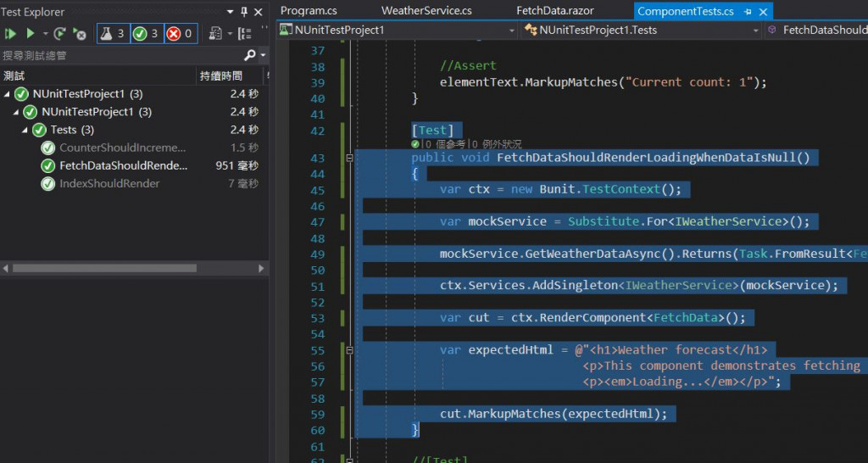Open the Test Explorer window options arrow
868x463 pixels.
click(x=231, y=12)
